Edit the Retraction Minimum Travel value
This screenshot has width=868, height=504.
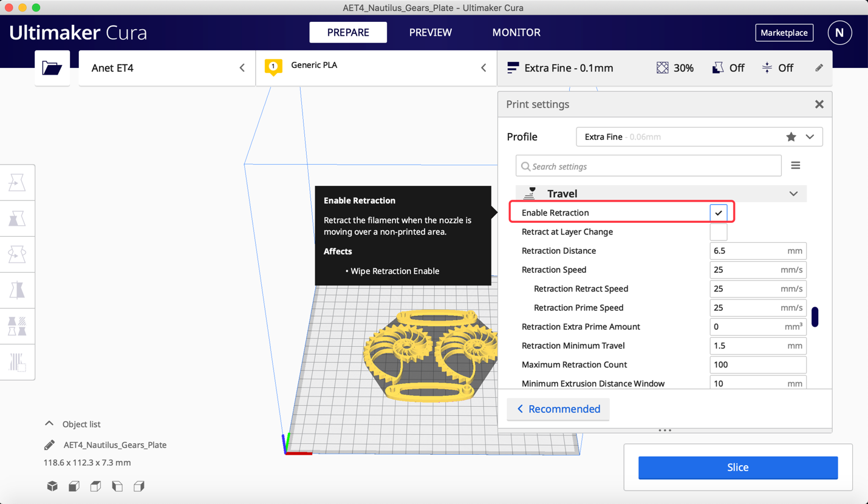point(758,346)
